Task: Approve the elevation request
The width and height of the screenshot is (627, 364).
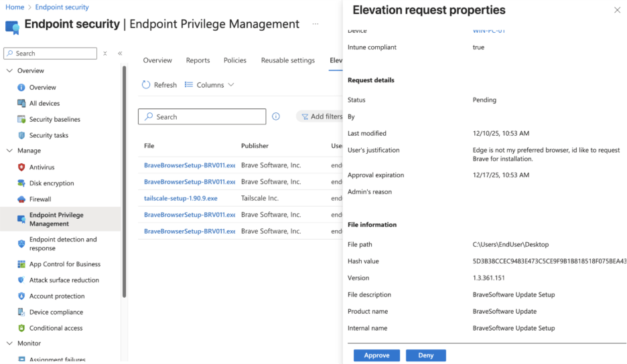Action: [376, 355]
